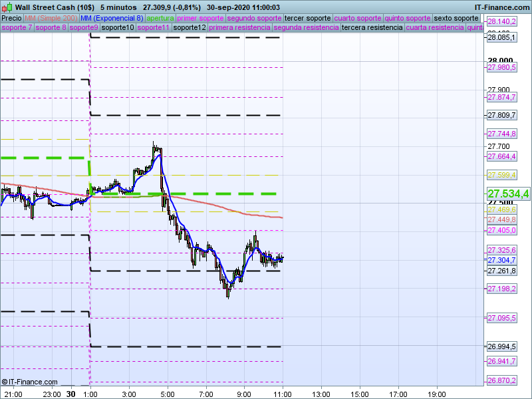Viewport: 532px width, 399px height.
Task: Open the MM (Simple 200) indicator label
Action: click(x=51, y=19)
